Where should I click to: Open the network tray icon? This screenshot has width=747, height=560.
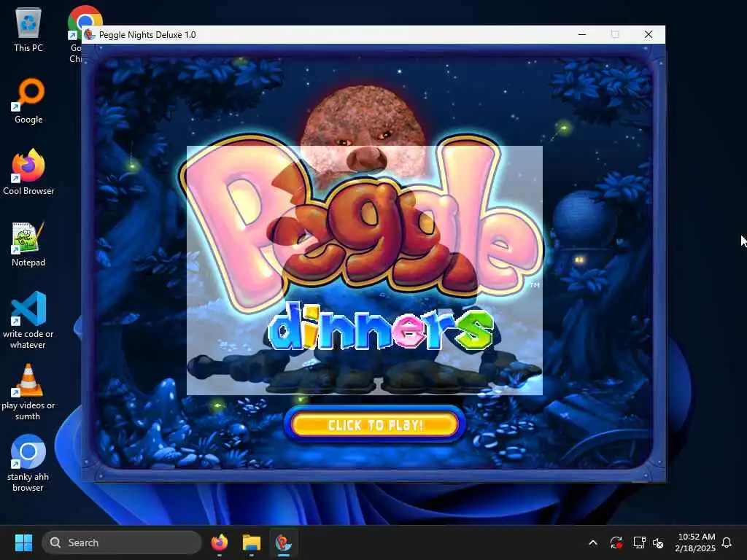point(639,542)
